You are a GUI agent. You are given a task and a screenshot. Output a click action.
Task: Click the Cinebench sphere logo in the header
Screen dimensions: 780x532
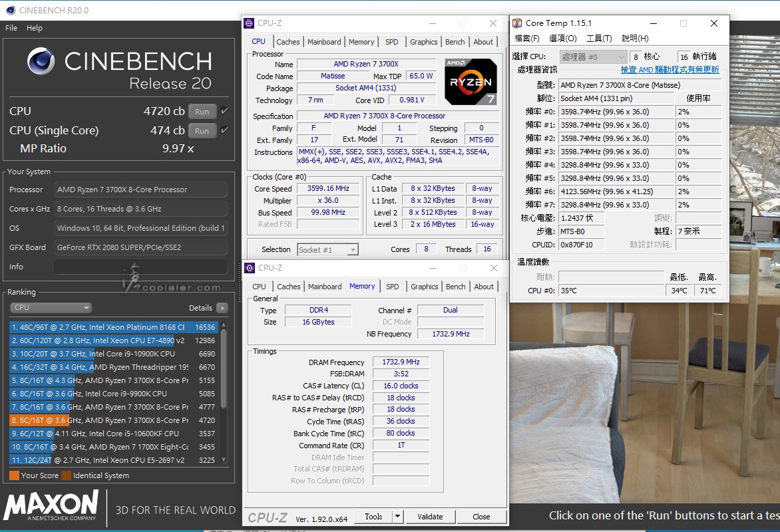[41, 61]
